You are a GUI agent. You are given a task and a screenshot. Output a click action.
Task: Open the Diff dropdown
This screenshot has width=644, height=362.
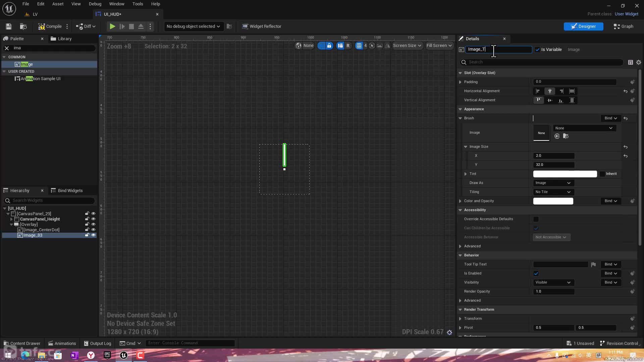pyautogui.click(x=86, y=26)
